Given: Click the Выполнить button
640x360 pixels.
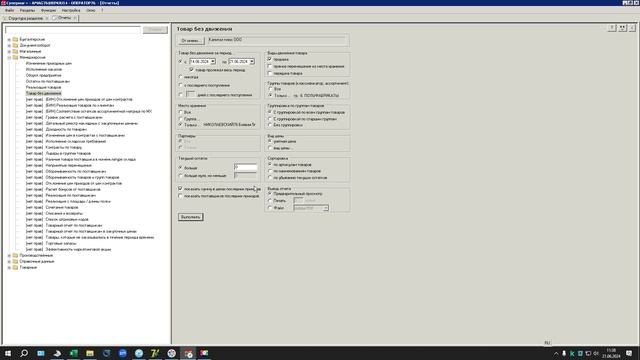Looking at the screenshot, I should 191,217.
